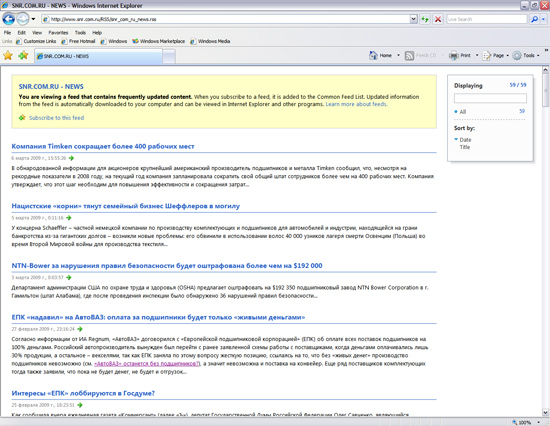Expand the Page menu dropdown arrow
Viewport: 550px width, 426px height.
(x=507, y=55)
